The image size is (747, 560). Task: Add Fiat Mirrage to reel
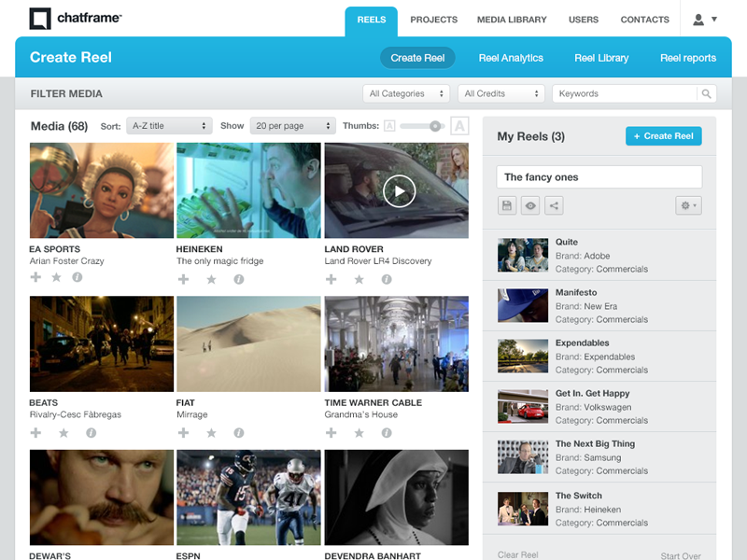(x=183, y=432)
